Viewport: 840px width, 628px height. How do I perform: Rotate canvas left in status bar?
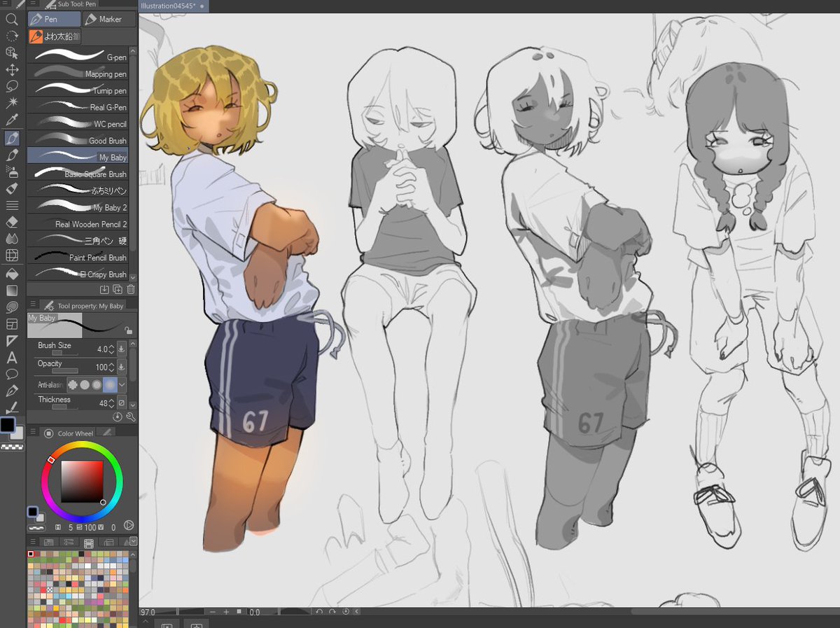(319, 612)
